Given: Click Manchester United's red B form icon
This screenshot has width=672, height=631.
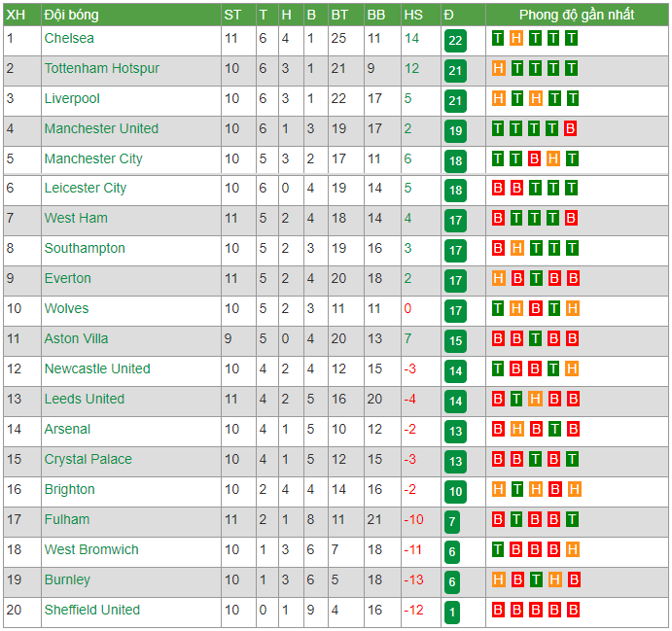Looking at the screenshot, I should coord(571,128).
